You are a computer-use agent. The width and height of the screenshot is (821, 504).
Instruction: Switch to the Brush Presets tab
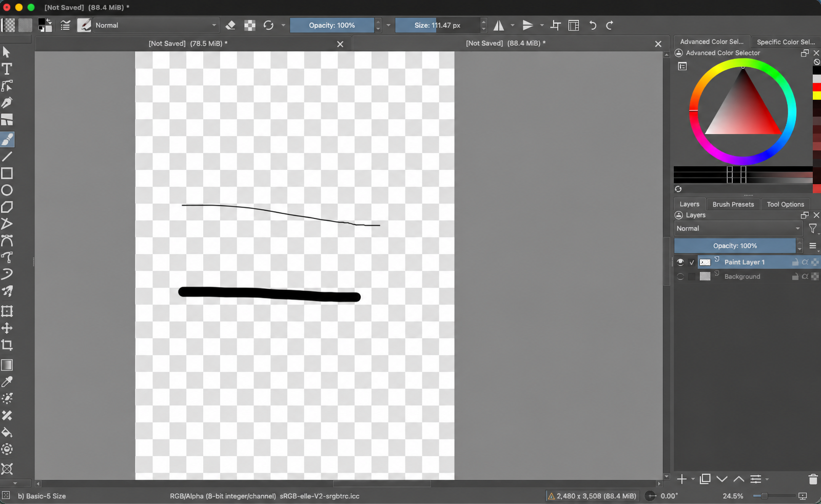coord(733,204)
